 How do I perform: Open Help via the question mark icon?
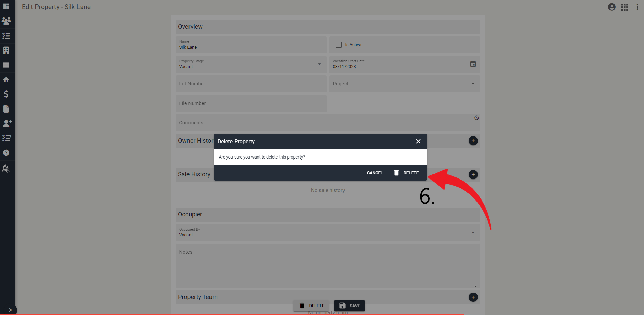[x=6, y=152]
